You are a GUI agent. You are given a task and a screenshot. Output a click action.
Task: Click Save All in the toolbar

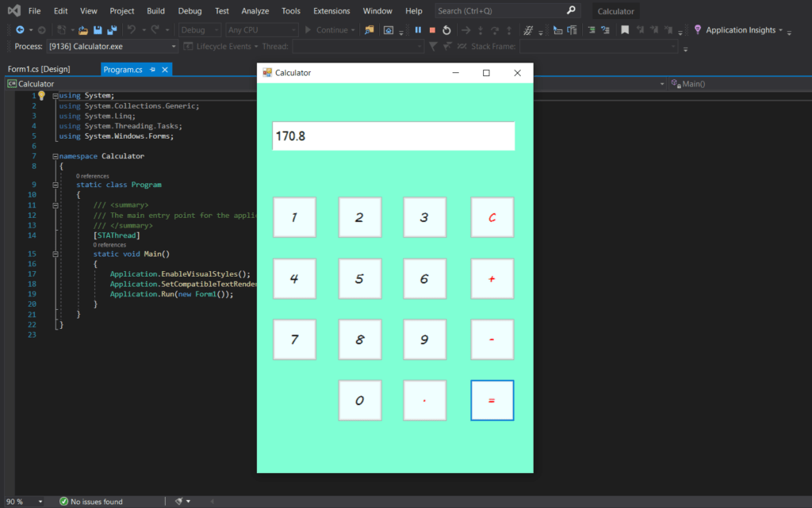click(111, 30)
